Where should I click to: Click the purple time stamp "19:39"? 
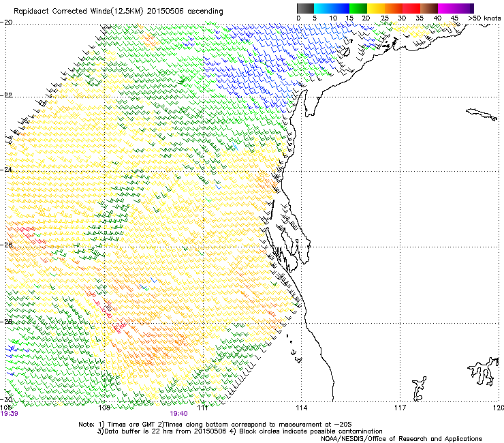(9, 414)
